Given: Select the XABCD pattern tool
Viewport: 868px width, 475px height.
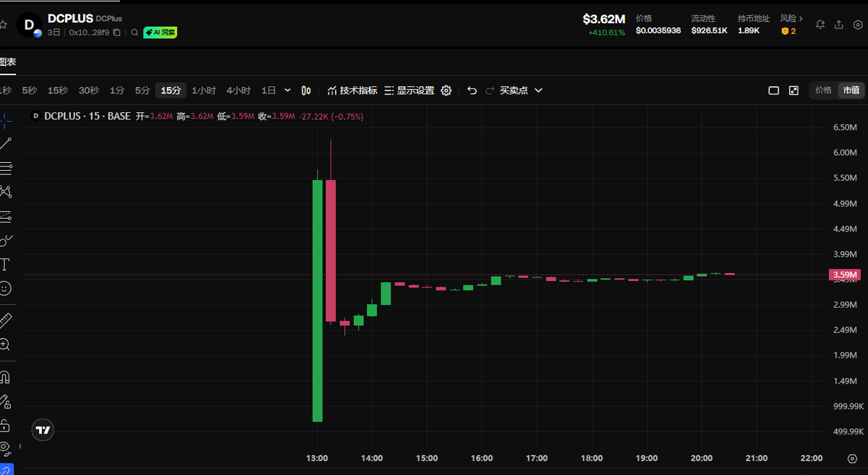Looking at the screenshot, I should (x=5, y=192).
